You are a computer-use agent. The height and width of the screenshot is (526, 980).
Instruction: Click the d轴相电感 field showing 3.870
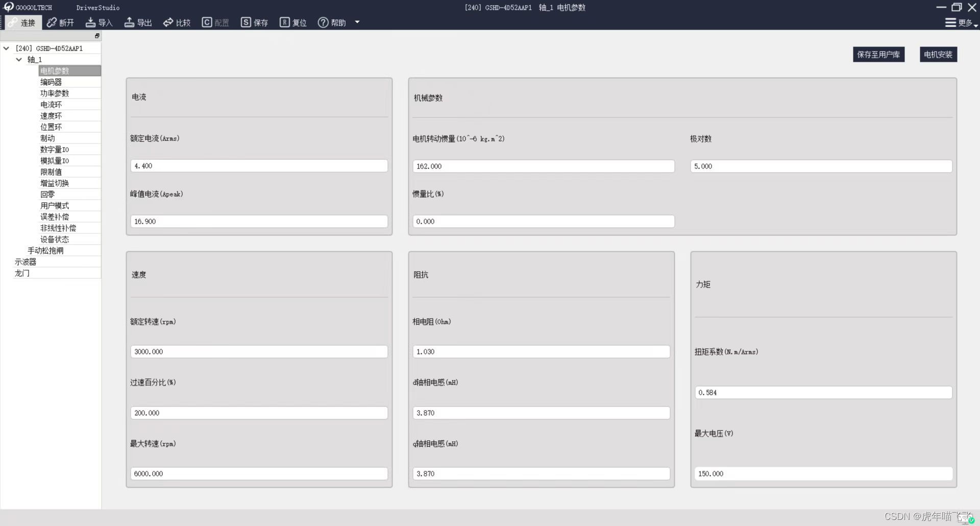pyautogui.click(x=541, y=413)
